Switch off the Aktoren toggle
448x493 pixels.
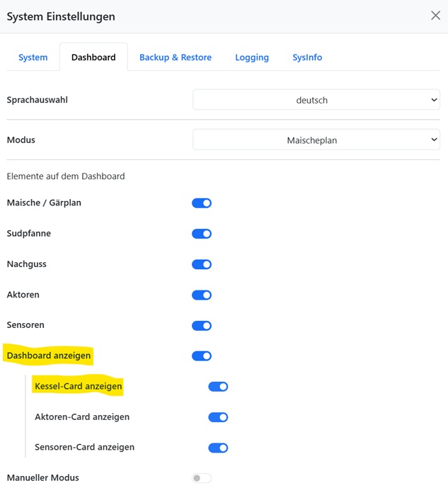(x=202, y=295)
